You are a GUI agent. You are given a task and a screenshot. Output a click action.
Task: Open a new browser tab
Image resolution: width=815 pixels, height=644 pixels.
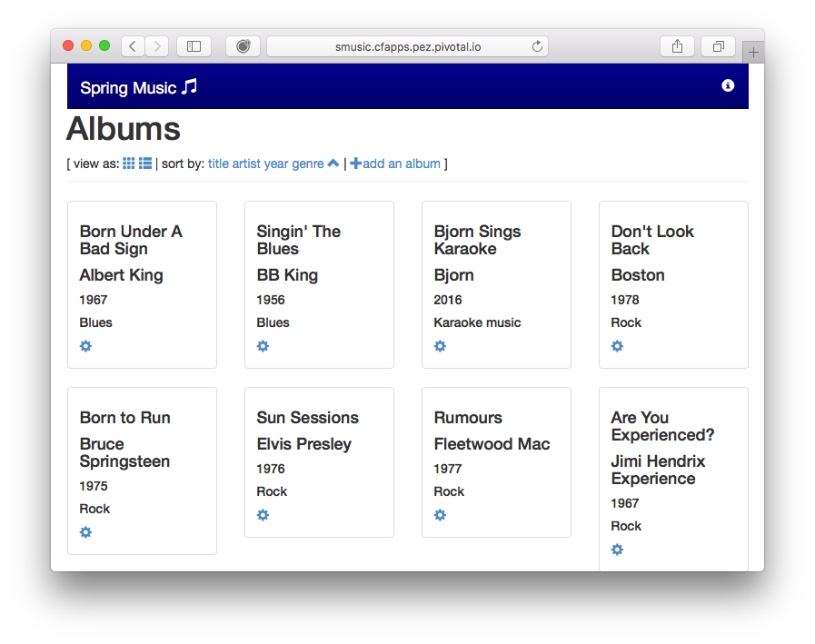(x=753, y=52)
